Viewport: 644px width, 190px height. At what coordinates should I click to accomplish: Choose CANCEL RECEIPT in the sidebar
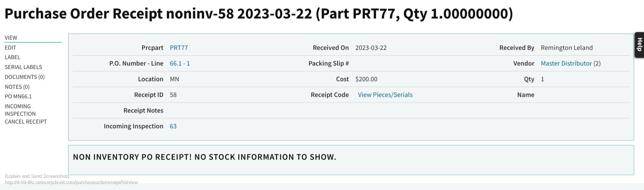26,121
